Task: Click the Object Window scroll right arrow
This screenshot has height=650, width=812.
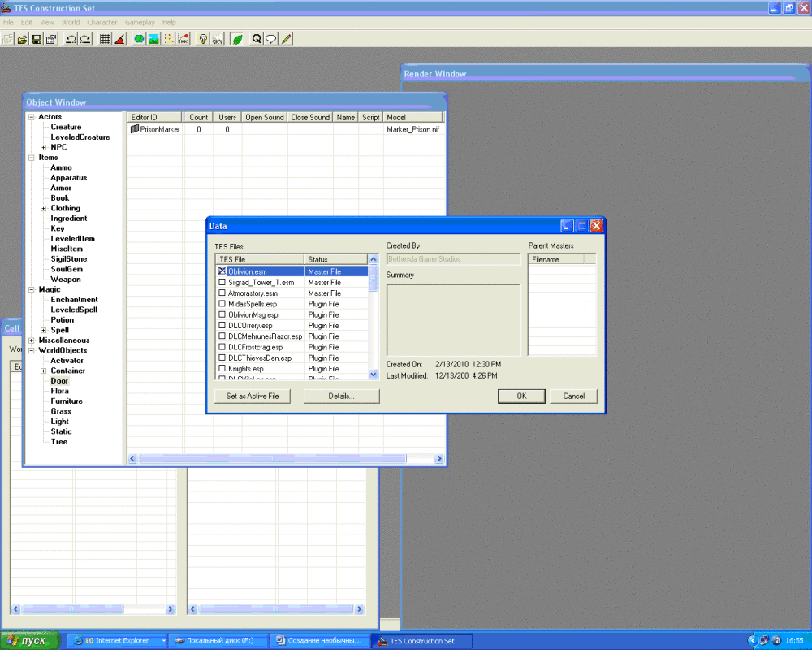Action: point(439,459)
